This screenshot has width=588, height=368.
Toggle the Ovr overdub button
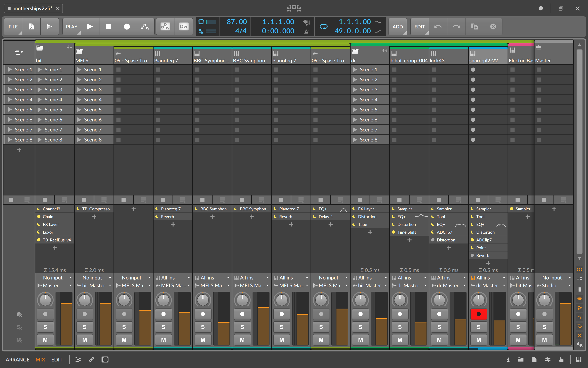pyautogui.click(x=184, y=27)
